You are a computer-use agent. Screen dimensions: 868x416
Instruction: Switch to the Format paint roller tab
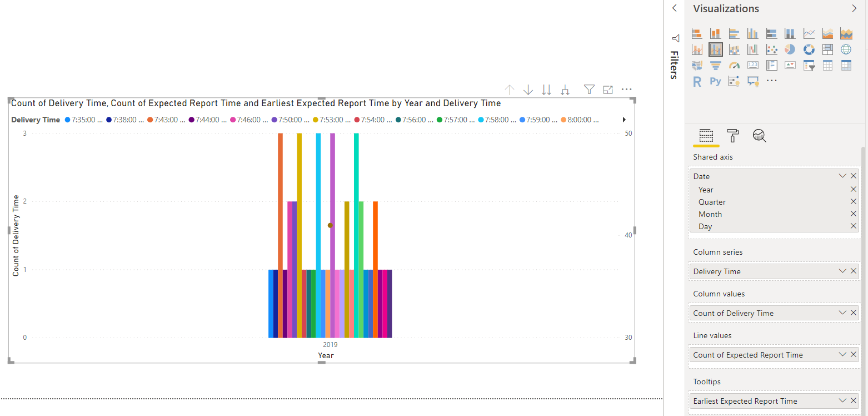733,136
